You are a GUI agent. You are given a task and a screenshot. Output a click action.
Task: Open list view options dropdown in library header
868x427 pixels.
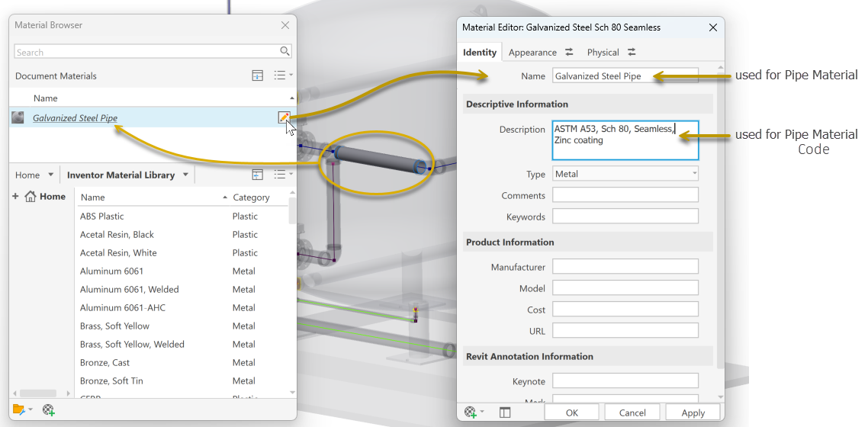284,175
